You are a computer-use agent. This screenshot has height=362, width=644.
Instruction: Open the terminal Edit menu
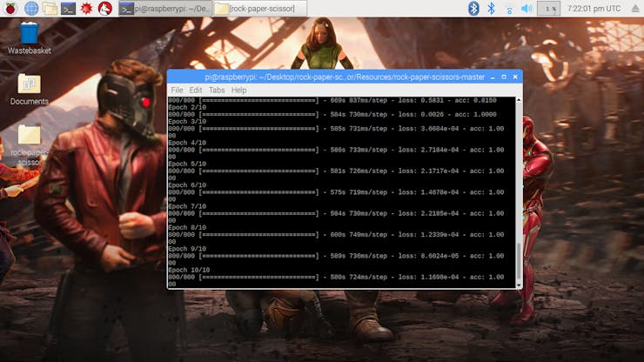click(x=196, y=90)
